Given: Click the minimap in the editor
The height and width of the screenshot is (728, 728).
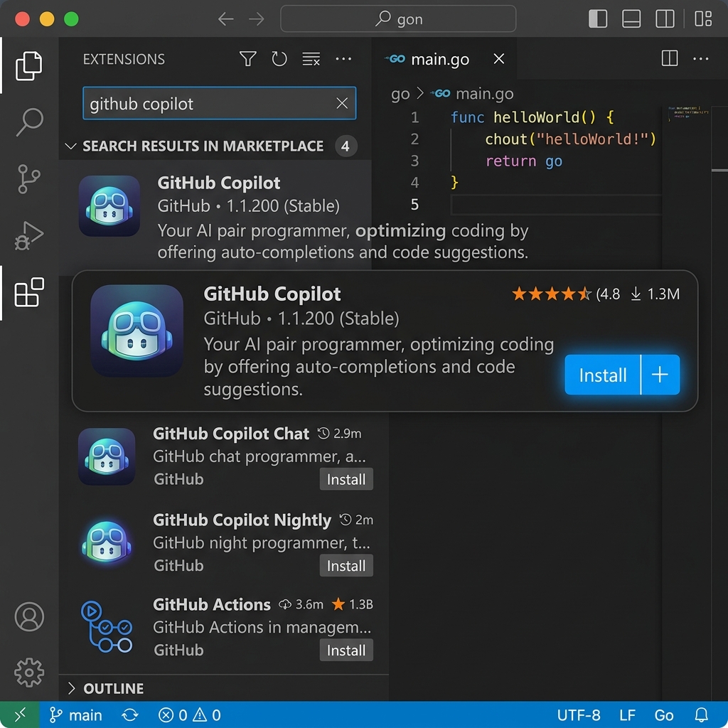Looking at the screenshot, I should click(x=688, y=114).
